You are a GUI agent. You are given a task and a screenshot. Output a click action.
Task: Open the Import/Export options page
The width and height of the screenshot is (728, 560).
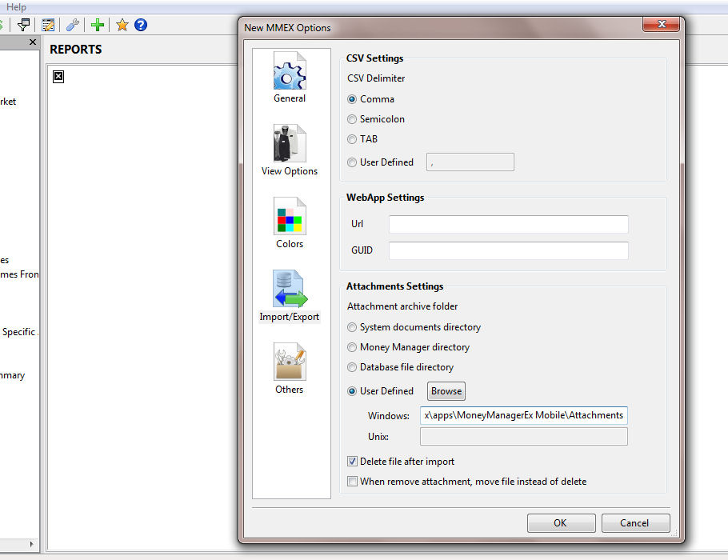[x=290, y=296]
